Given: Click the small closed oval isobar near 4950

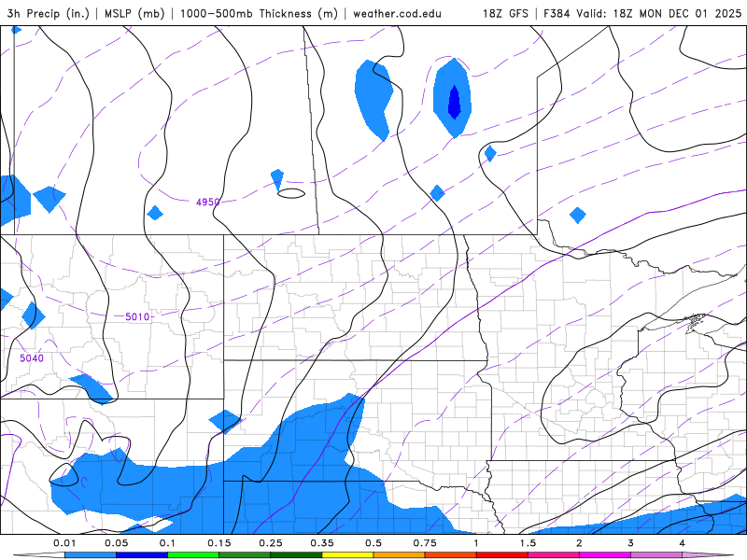Looking at the screenshot, I should point(291,193).
